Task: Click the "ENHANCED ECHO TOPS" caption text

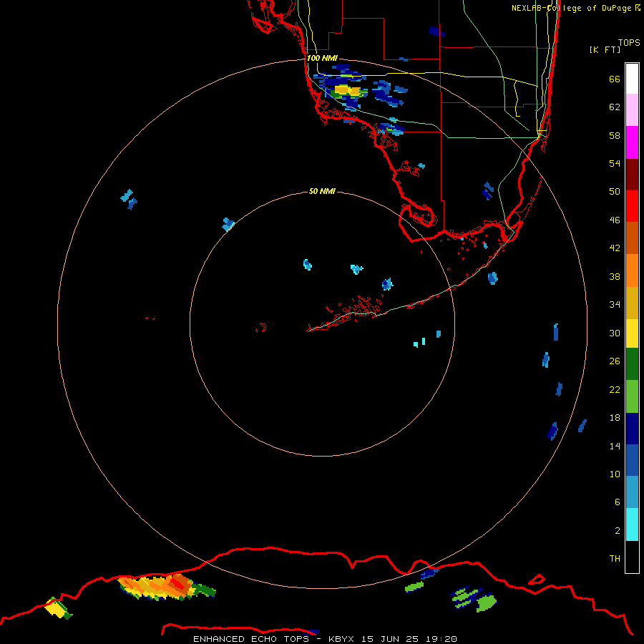Action: (251, 639)
